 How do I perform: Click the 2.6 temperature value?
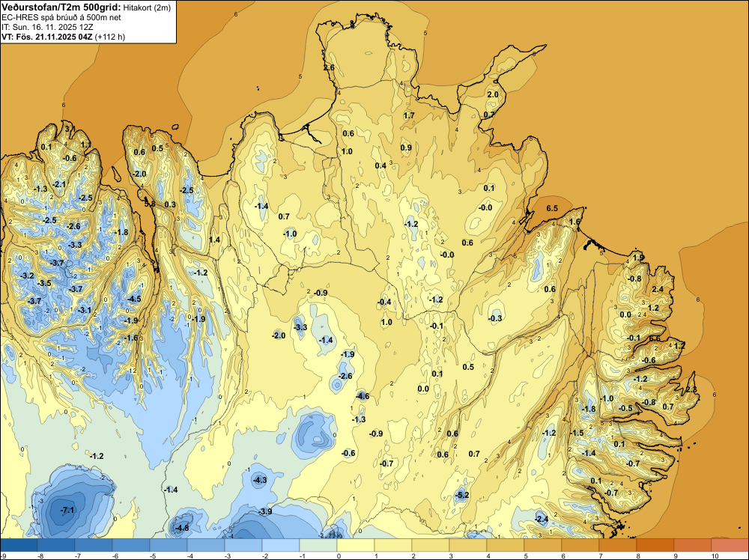[329, 68]
